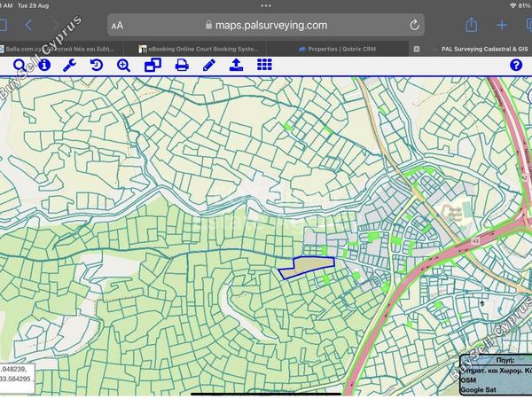Image resolution: width=532 pixels, height=399 pixels.
Task: Tap the A3 road label
Action: (x=475, y=241)
